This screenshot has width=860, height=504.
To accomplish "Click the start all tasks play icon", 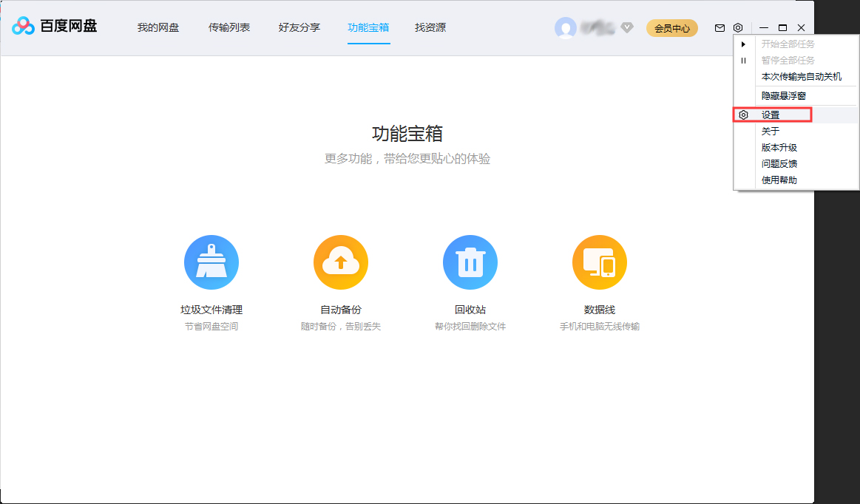I will [x=743, y=44].
